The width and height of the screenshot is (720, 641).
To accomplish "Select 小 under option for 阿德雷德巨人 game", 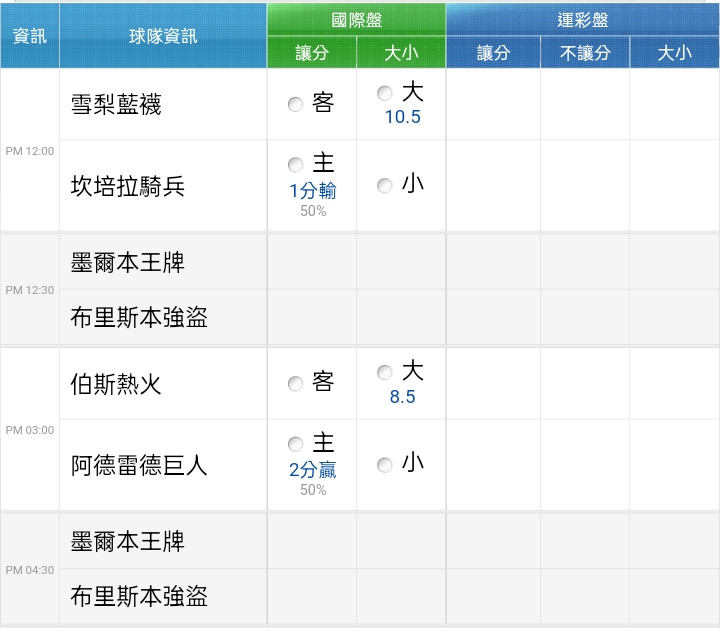I will click(384, 465).
